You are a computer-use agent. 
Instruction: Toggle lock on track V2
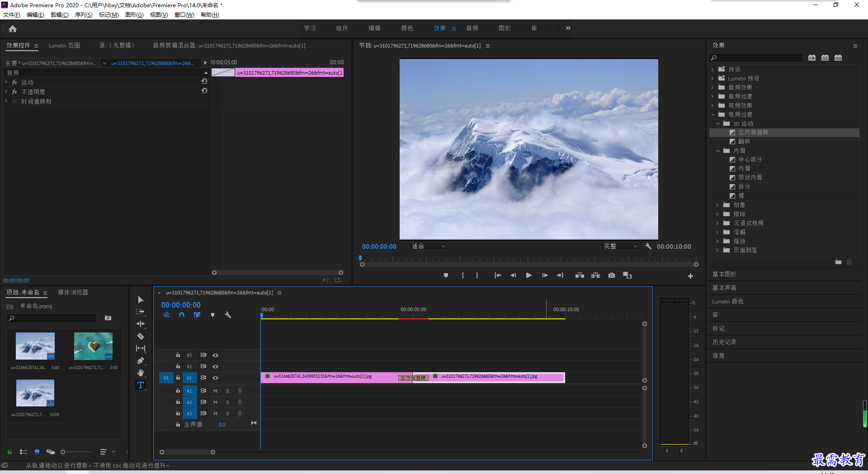(x=178, y=366)
